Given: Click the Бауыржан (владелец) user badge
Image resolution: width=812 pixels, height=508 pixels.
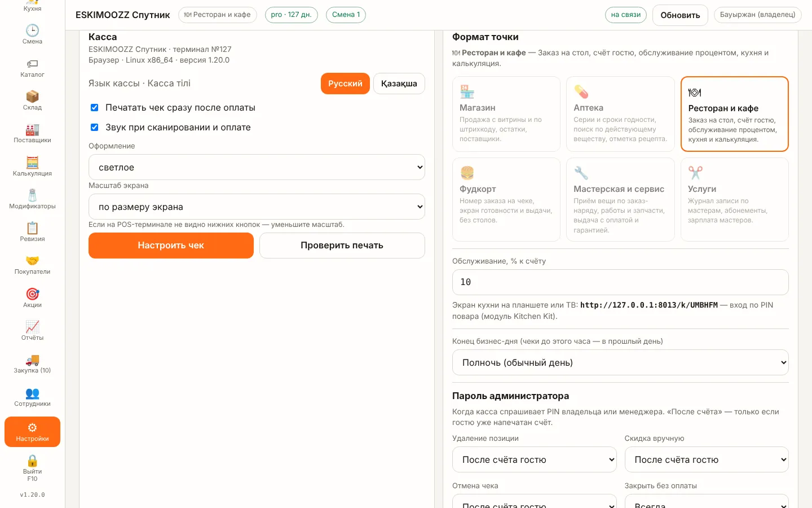Looking at the screenshot, I should click(757, 15).
